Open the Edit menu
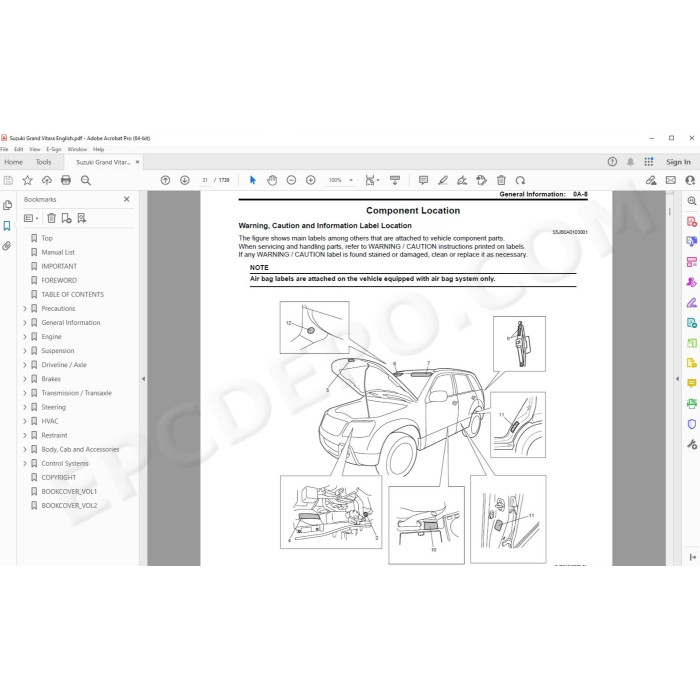The height and width of the screenshot is (700, 700). click(19, 150)
